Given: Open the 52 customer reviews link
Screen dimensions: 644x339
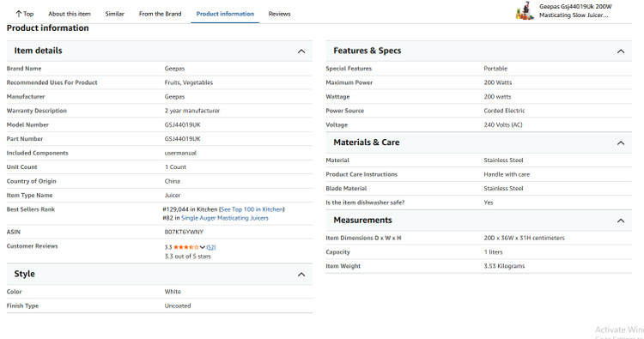Looking at the screenshot, I should coord(211,247).
